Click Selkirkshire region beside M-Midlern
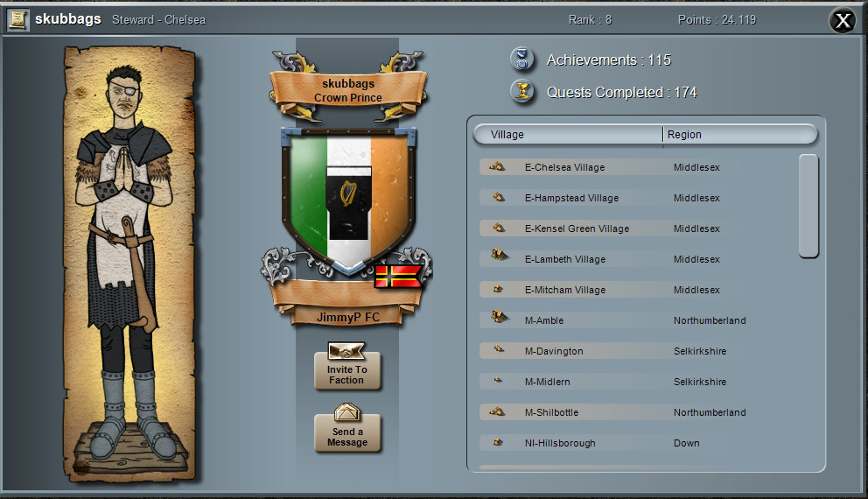Viewport: 868px width, 499px height. (700, 382)
